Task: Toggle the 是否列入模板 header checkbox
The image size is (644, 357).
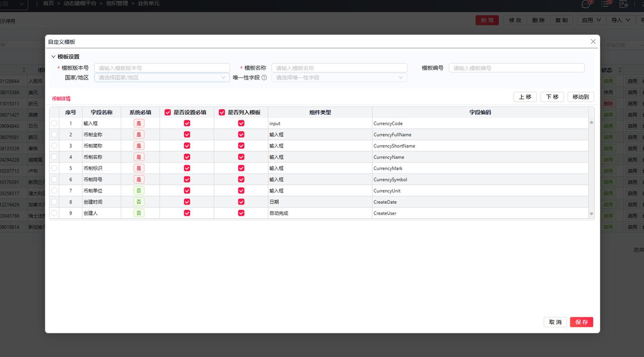Action: point(222,113)
